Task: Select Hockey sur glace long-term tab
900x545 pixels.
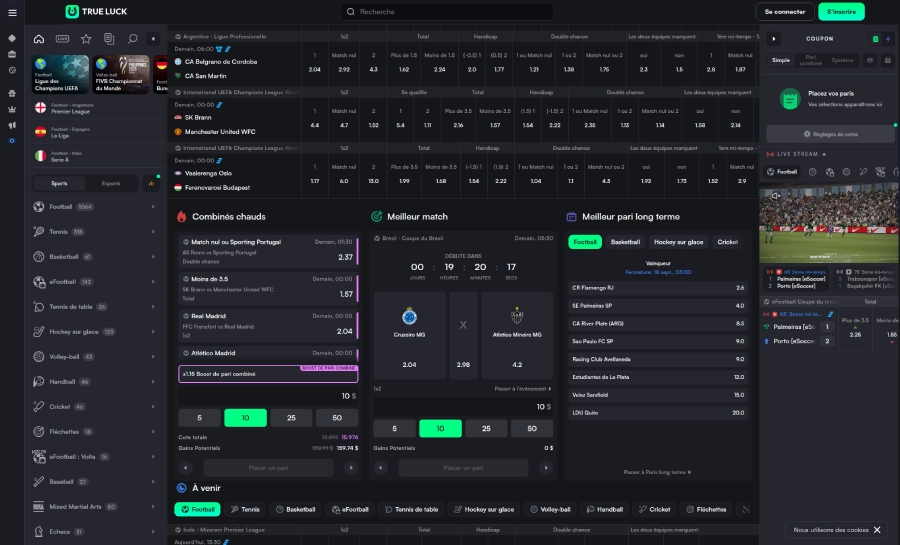Action: [679, 242]
